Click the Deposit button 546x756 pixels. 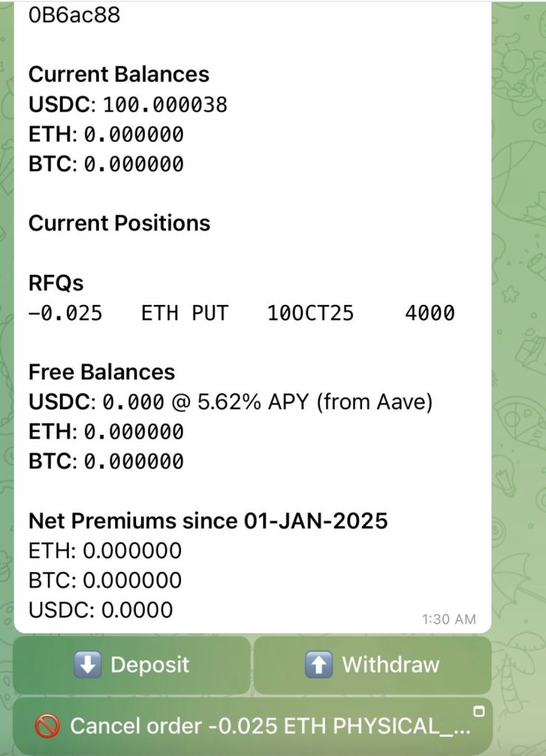(x=132, y=665)
